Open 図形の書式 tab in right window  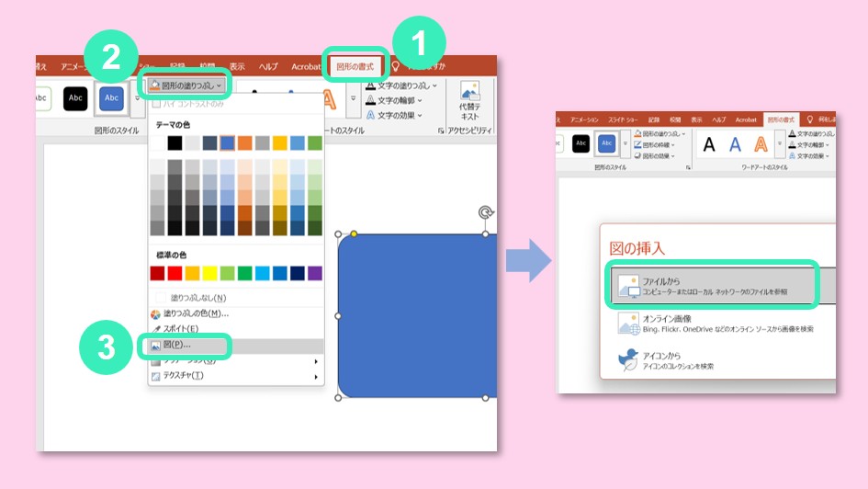(781, 119)
